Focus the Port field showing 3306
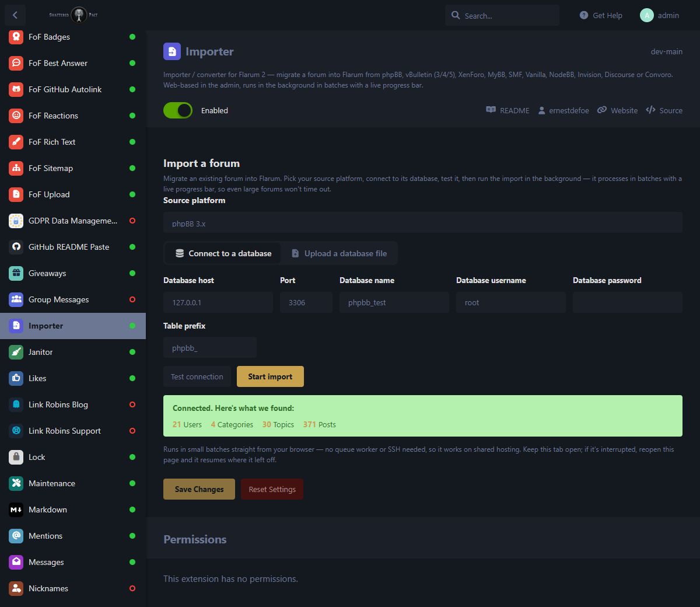700x607 pixels. click(306, 302)
